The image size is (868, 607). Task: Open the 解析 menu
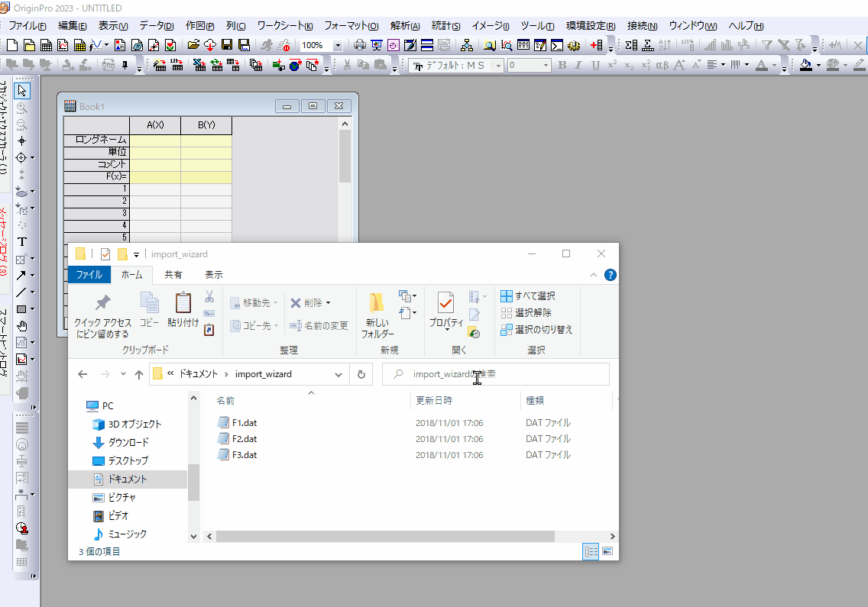(405, 25)
